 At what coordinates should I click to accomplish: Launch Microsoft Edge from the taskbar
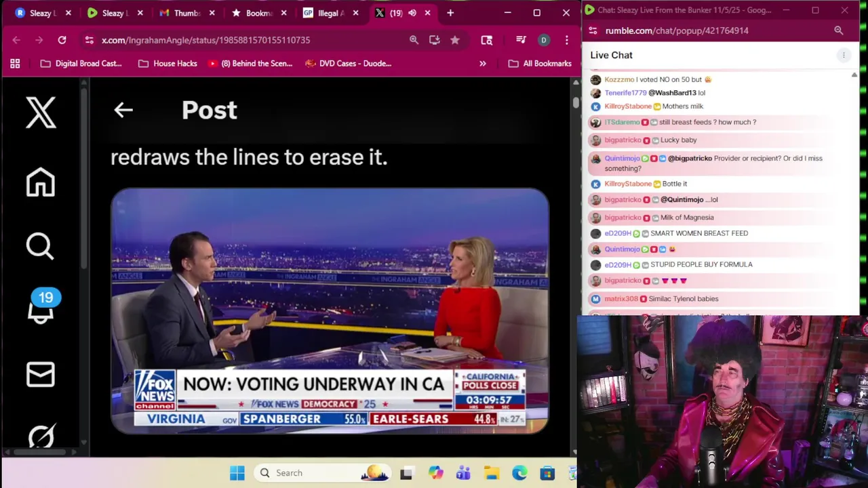519,473
